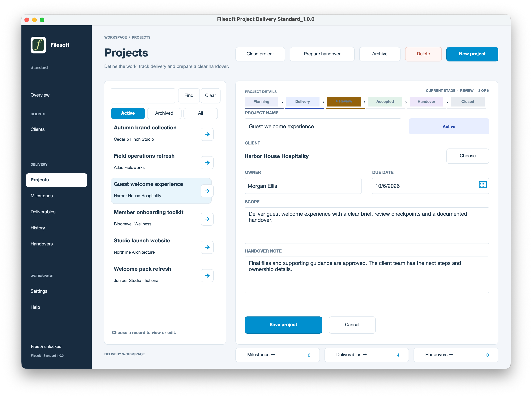Show All projects filter

(200, 113)
